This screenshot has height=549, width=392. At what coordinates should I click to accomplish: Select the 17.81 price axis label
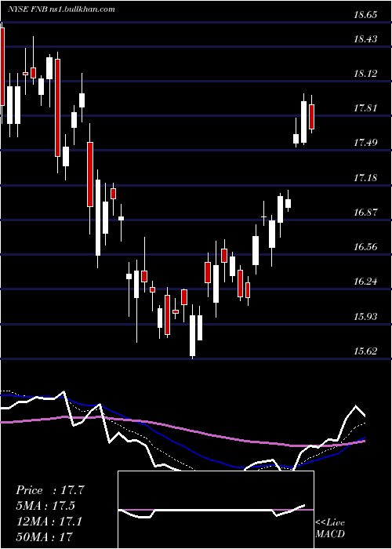pos(365,108)
